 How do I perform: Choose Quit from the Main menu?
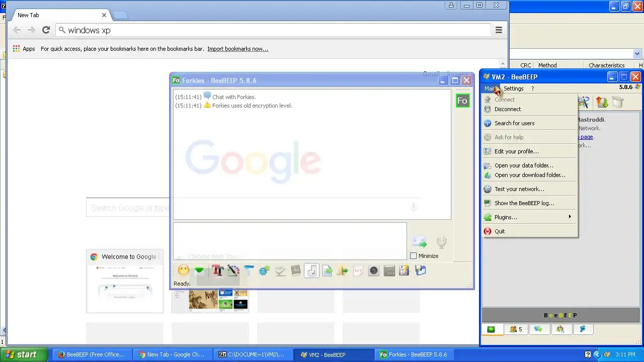[529, 231]
